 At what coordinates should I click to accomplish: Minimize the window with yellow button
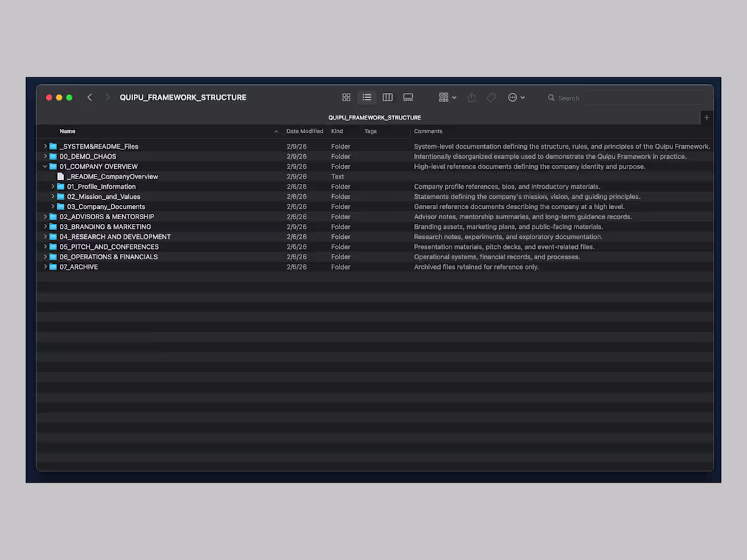pyautogui.click(x=59, y=97)
